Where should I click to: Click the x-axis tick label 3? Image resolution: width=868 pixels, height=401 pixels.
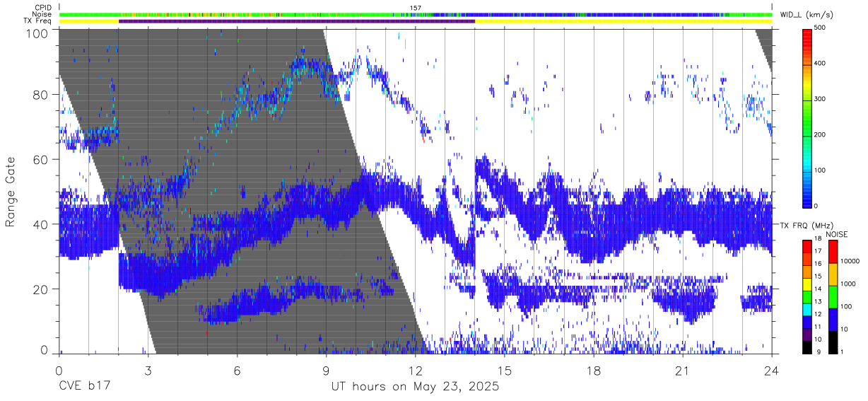[148, 371]
